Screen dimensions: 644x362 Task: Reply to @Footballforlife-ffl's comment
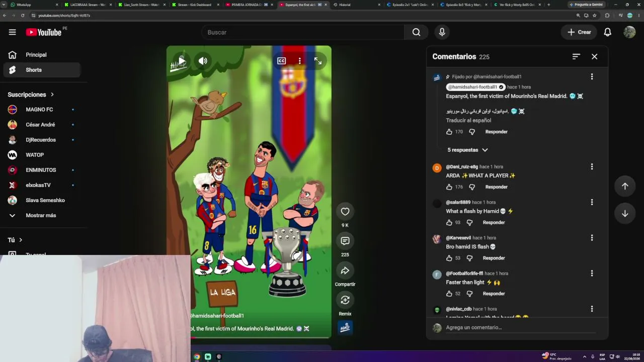pyautogui.click(x=494, y=294)
